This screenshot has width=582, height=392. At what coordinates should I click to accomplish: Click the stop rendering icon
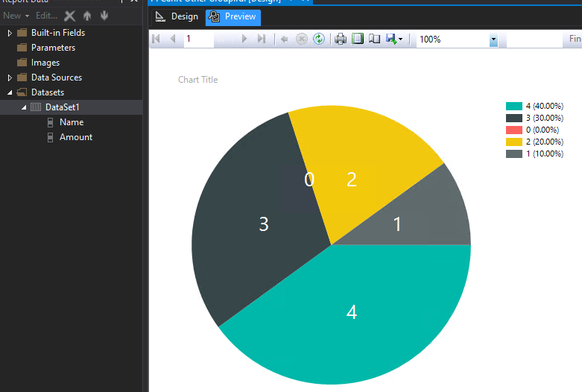click(x=301, y=39)
